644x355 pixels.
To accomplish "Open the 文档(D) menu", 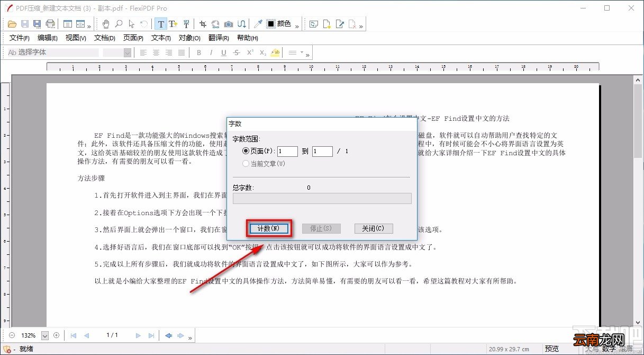I will coord(104,38).
